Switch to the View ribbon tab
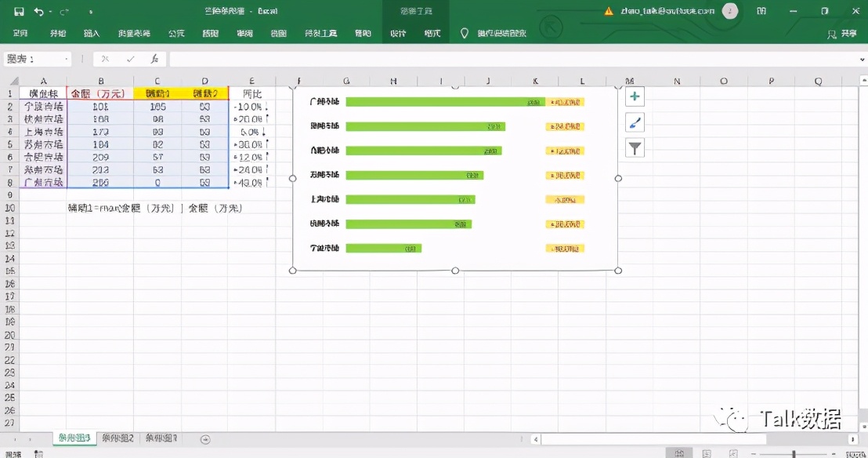Screen dimensions: 868x458 (x=278, y=33)
